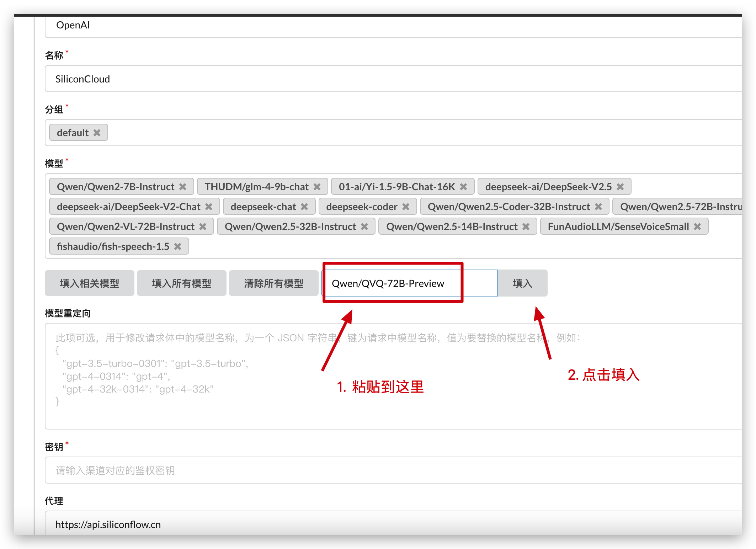Image resolution: width=756 pixels, height=549 pixels.
Task: Focus the custom model name input
Action: 409,283
